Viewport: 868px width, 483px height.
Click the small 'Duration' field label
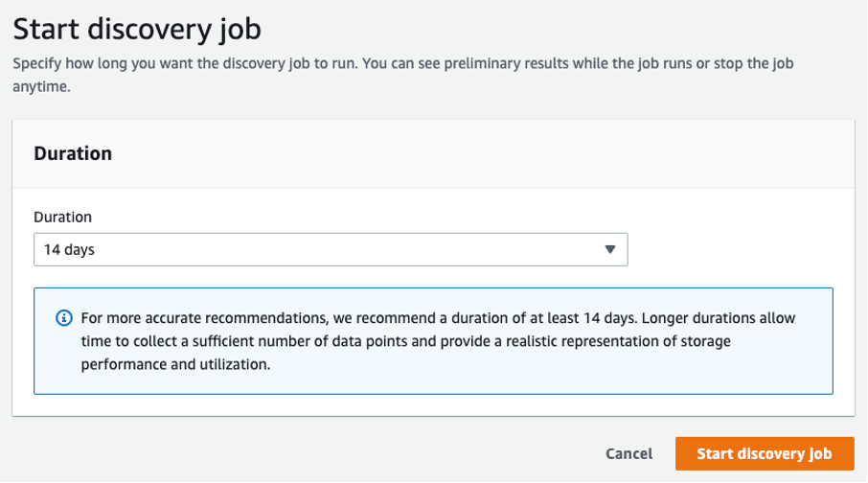point(62,218)
